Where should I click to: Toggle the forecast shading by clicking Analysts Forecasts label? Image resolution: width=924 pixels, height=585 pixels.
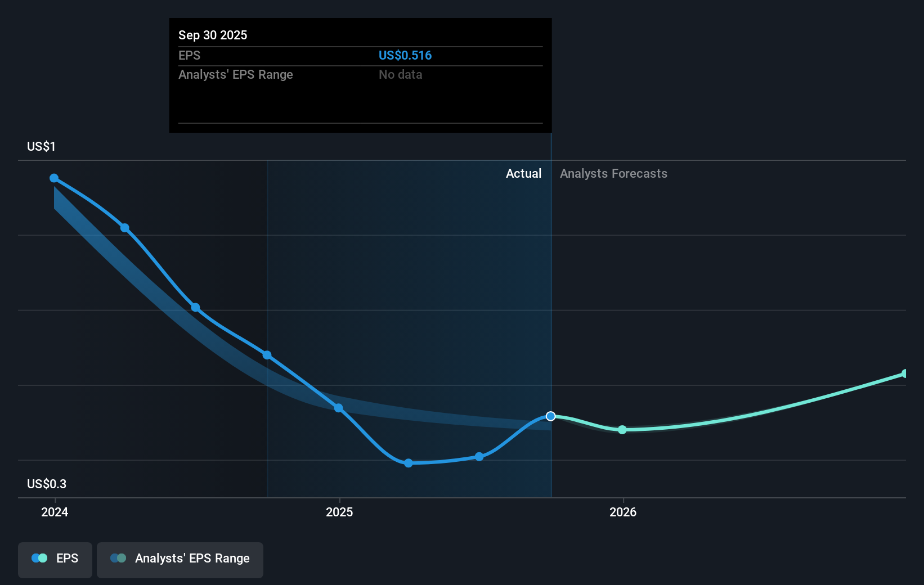pos(613,173)
